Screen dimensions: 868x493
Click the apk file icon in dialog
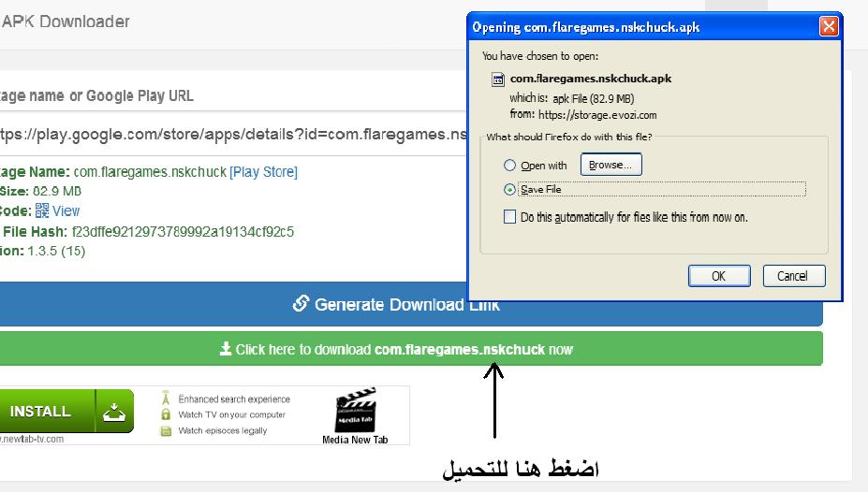pos(498,80)
